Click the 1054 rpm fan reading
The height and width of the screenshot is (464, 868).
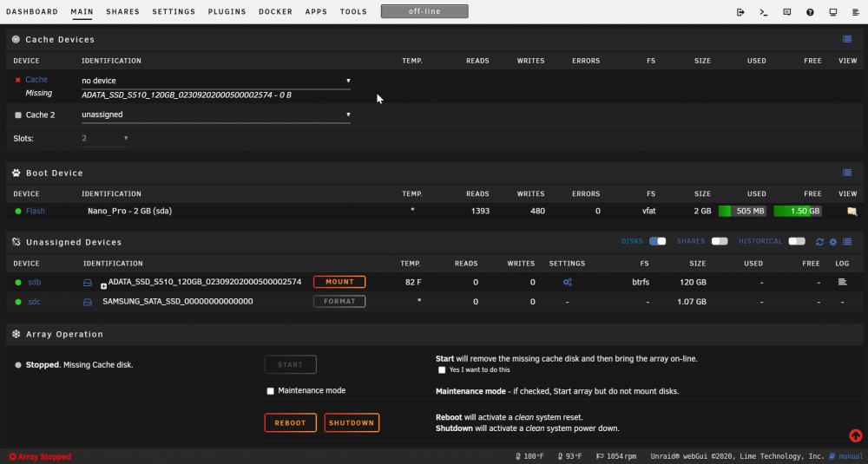pyautogui.click(x=615, y=456)
